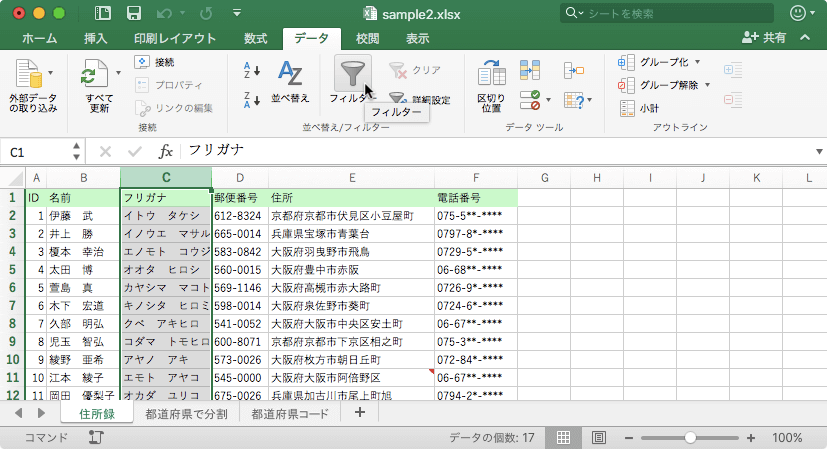The height and width of the screenshot is (449, 827).
Task: Click the Save icon in title bar
Action: click(134, 13)
